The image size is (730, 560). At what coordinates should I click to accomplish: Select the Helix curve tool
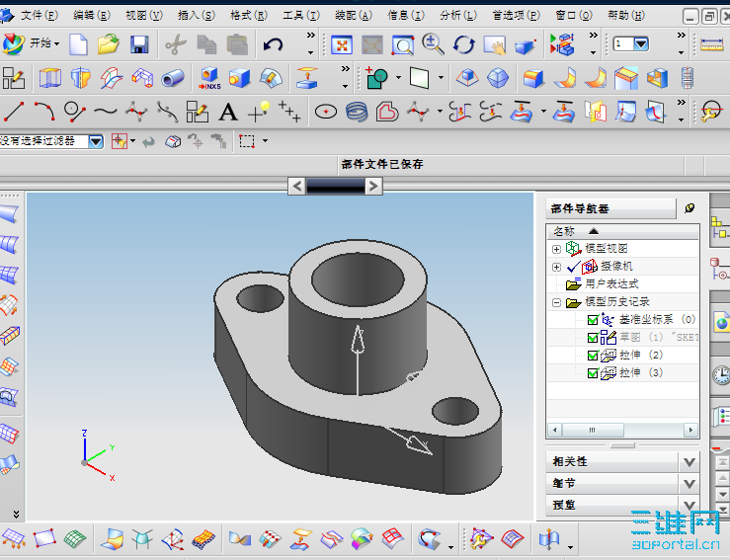[357, 113]
